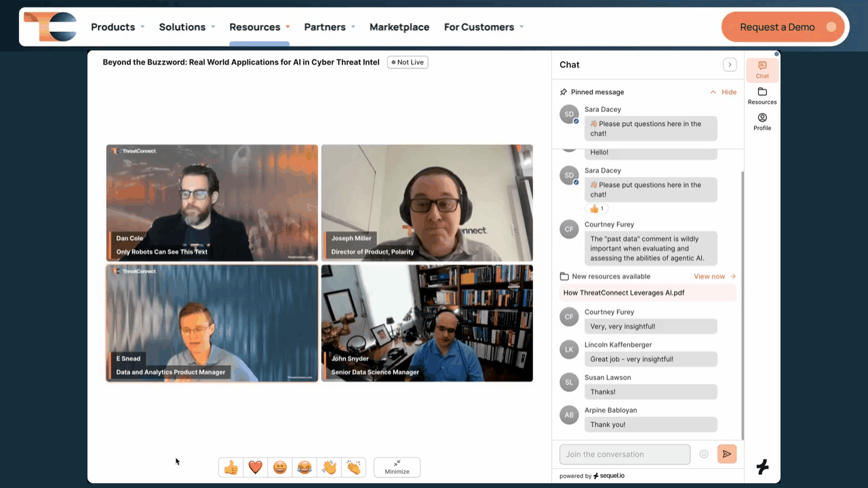Click the Join the conversation input field
868x488 pixels.
click(625, 454)
